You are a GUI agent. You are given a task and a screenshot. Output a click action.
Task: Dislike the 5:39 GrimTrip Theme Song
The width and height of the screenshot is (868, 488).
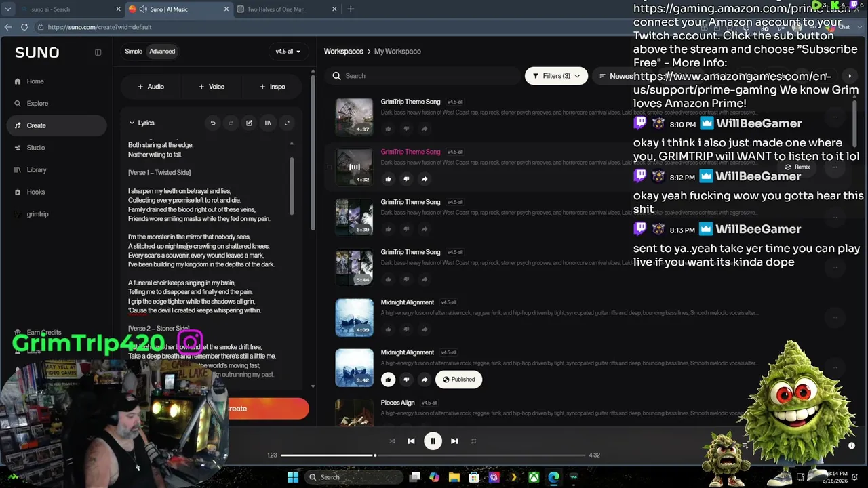click(x=406, y=229)
